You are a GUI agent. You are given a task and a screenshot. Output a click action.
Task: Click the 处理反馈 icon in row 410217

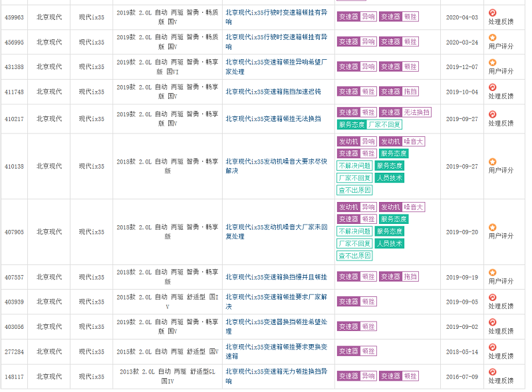492,115
